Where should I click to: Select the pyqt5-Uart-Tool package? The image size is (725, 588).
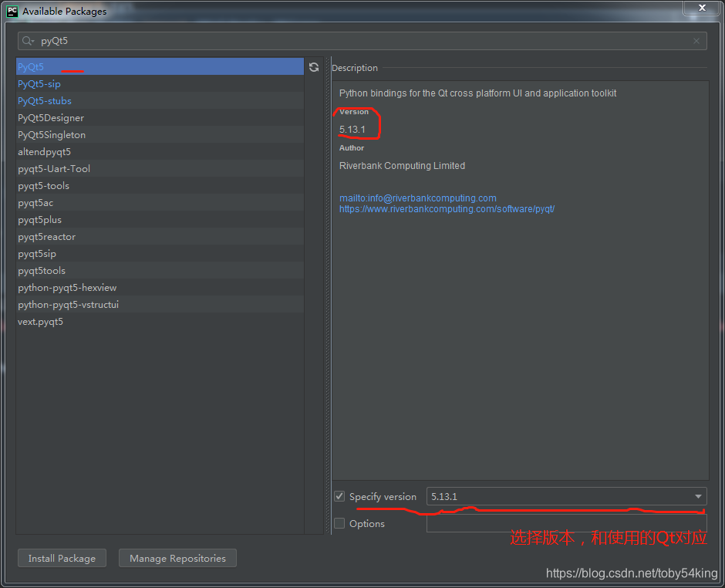point(160,169)
